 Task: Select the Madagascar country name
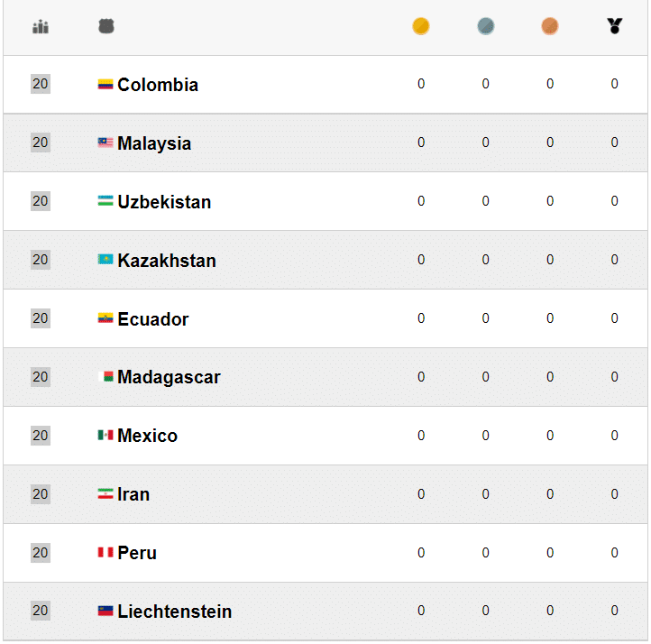169,378
